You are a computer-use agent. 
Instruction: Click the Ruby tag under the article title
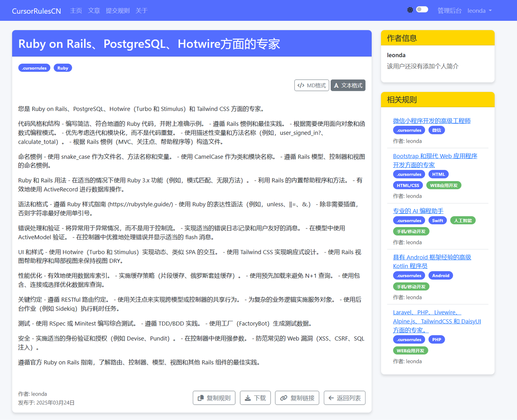(63, 68)
